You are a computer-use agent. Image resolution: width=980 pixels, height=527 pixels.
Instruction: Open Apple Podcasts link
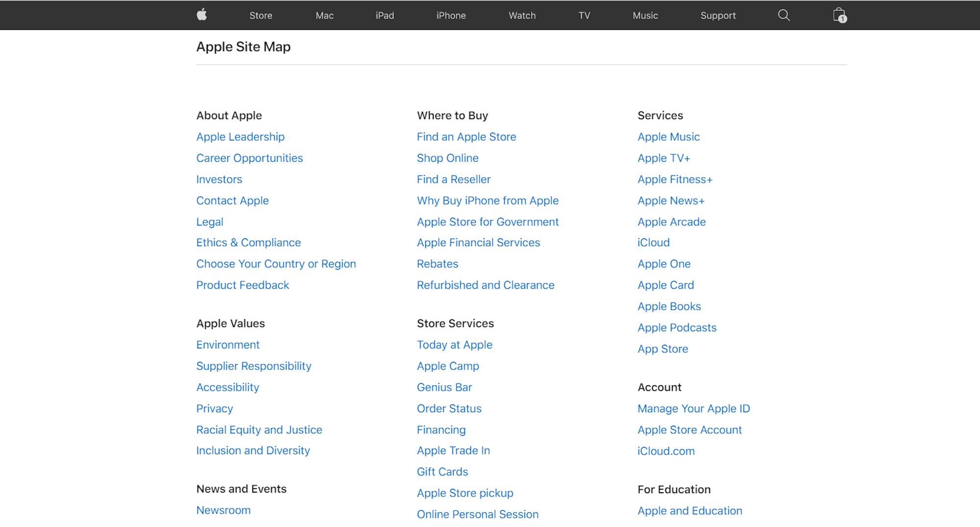pyautogui.click(x=677, y=327)
